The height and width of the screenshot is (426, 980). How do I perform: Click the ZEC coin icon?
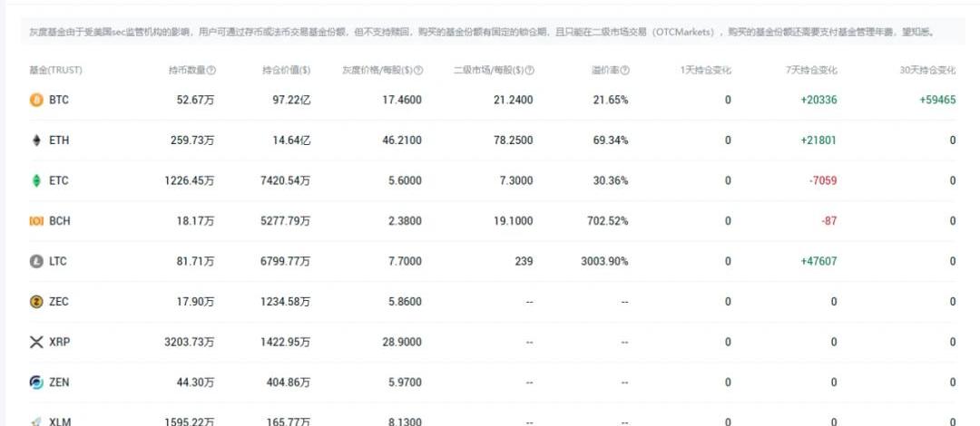tap(36, 302)
